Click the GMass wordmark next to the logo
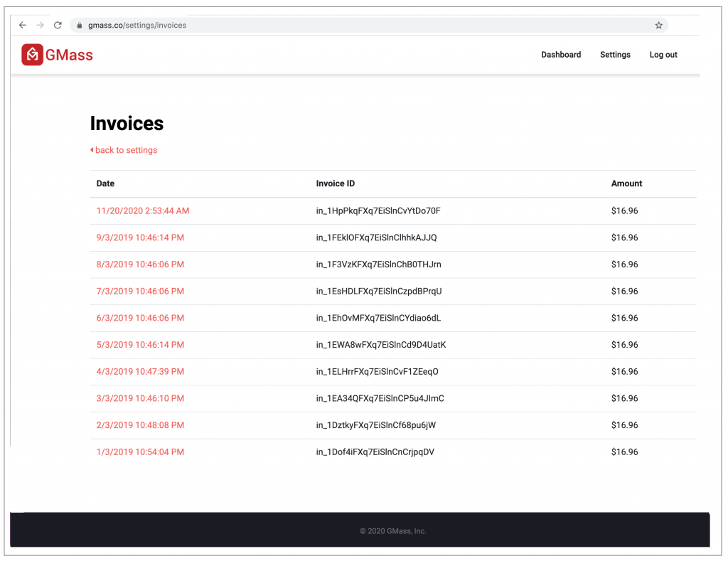This screenshot has height=561, width=728. pos(68,55)
